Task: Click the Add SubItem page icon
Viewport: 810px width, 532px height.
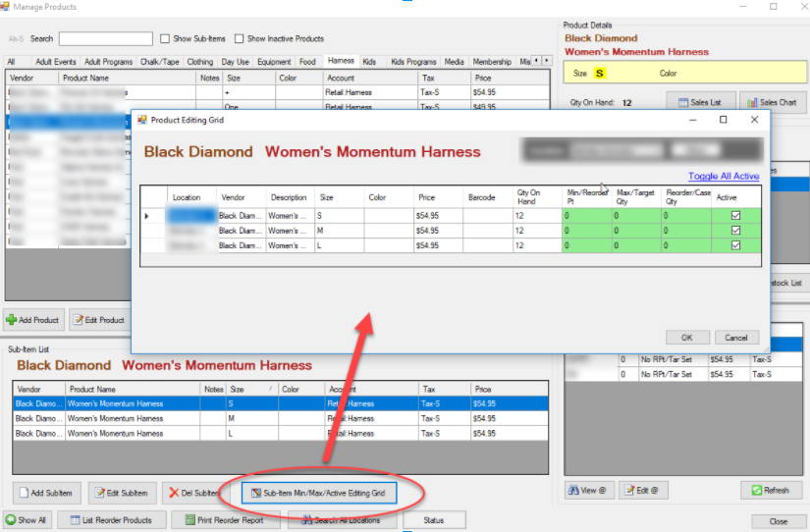Action: tap(24, 493)
